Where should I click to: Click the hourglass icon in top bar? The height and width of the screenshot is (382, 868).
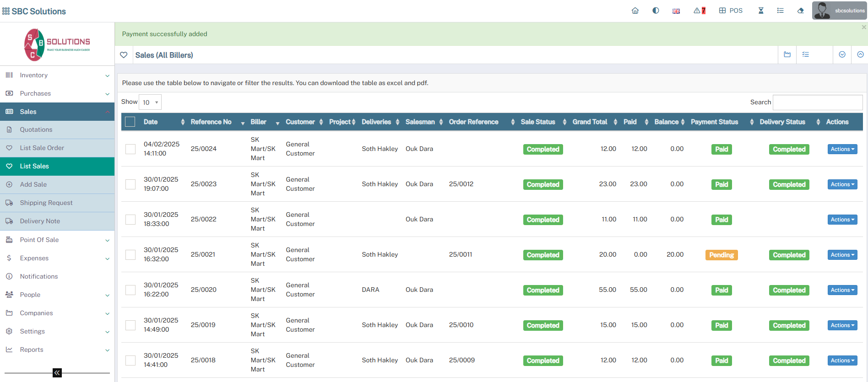[x=761, y=11]
